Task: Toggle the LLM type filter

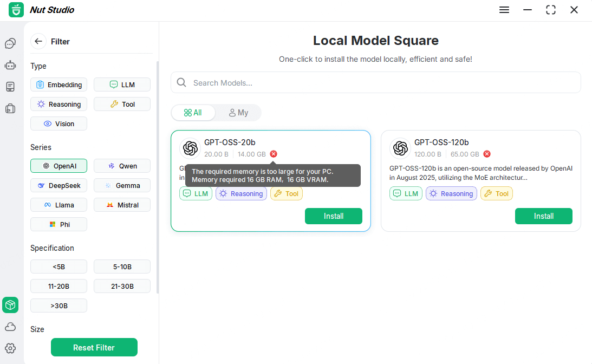Action: click(122, 84)
